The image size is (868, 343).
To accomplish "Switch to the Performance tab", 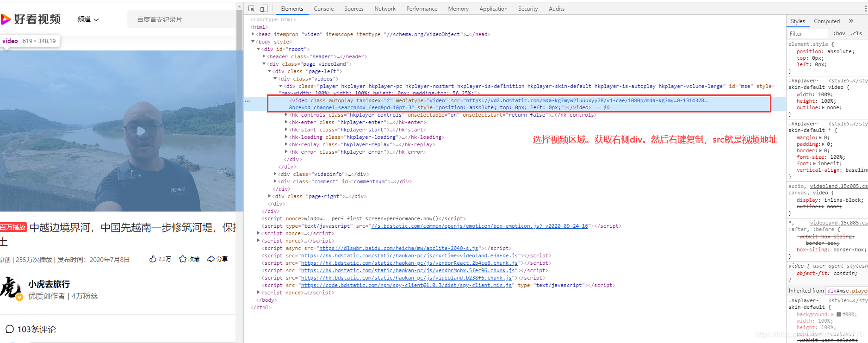I will pos(422,9).
